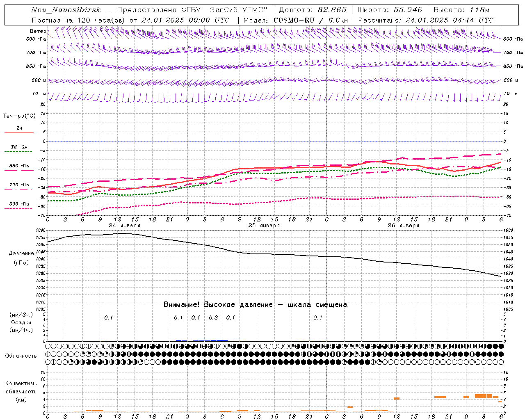This screenshot has height=420, width=525.
Task: Click 'Прогноз на 120 часа(ов)' forecast text
Action: [79, 20]
